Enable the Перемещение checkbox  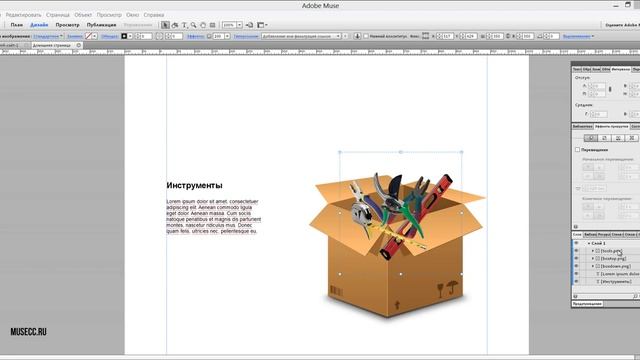[x=577, y=150]
